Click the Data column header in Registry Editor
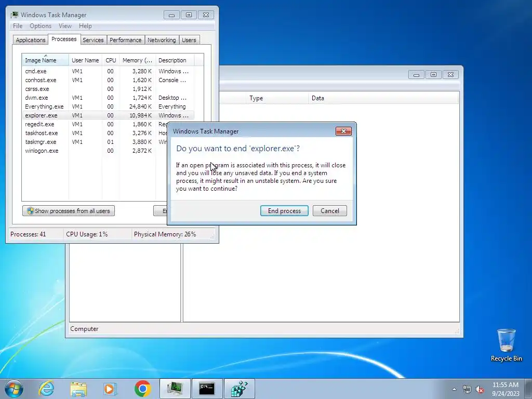Screen dimensions: 532x399 coord(383,98)
